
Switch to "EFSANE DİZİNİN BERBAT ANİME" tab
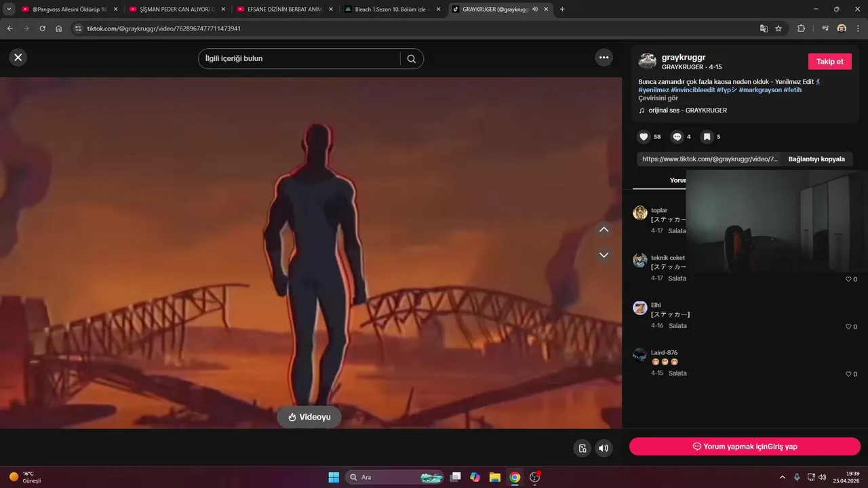coord(284,9)
